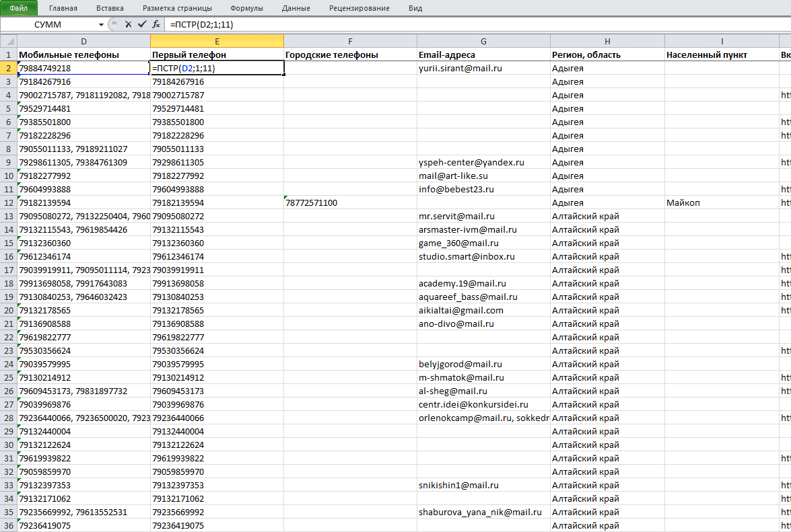Open the Рецензирование ribbon tab
The height and width of the screenshot is (532, 791).
point(359,8)
